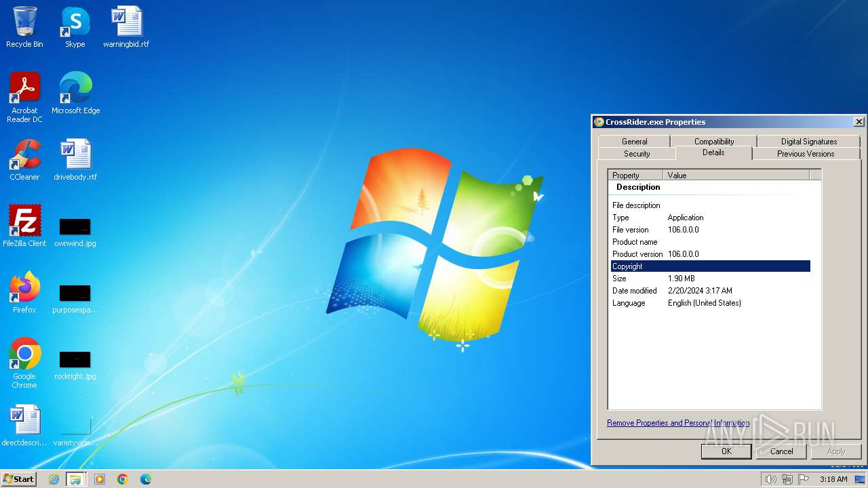Select the Date modified row
868x488 pixels.
point(710,291)
